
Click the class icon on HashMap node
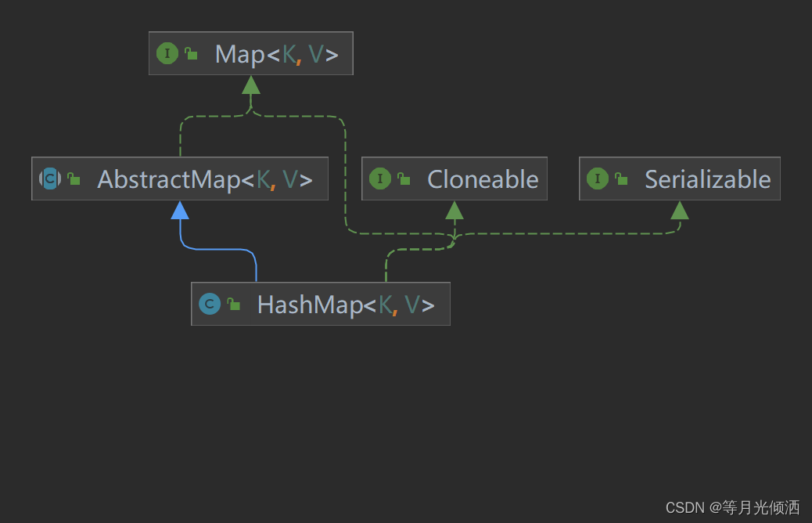point(210,304)
